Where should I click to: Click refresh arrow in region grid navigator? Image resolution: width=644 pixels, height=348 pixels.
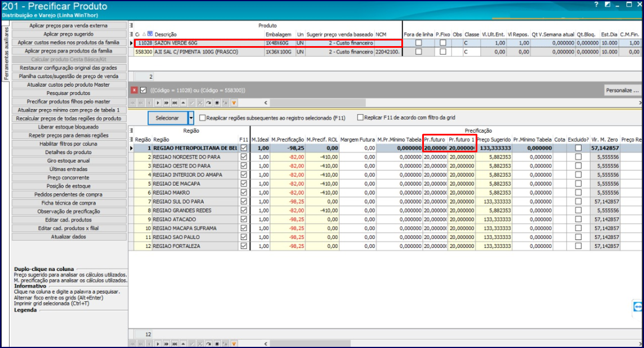[x=209, y=344]
